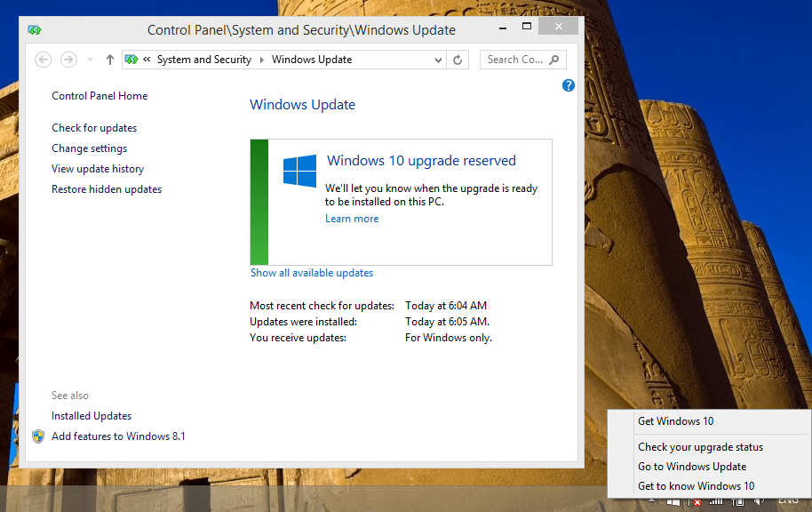The image size is (812, 512).
Task: Close the Windows Update window
Action: [x=558, y=26]
